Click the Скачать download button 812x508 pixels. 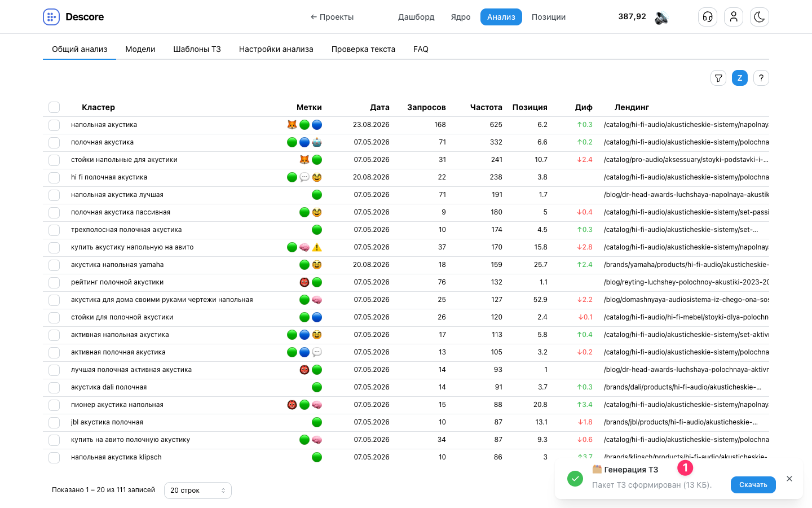[753, 485]
